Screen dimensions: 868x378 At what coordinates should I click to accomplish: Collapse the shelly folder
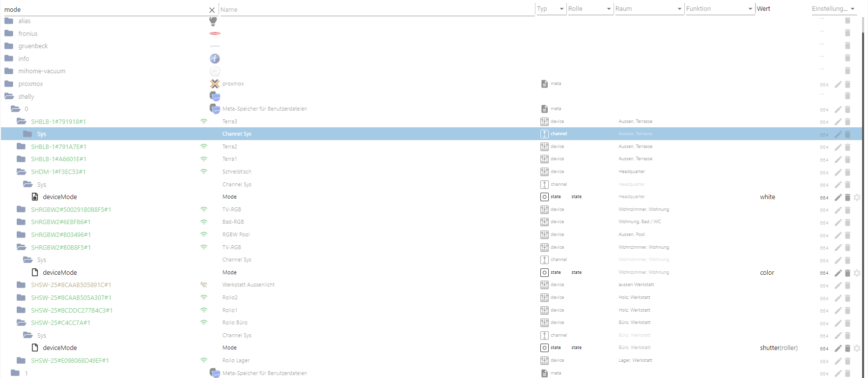9,96
